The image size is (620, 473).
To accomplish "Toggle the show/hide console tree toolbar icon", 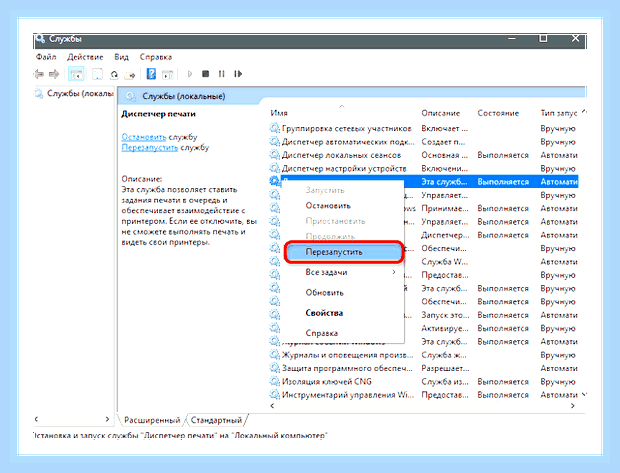I will 76,74.
